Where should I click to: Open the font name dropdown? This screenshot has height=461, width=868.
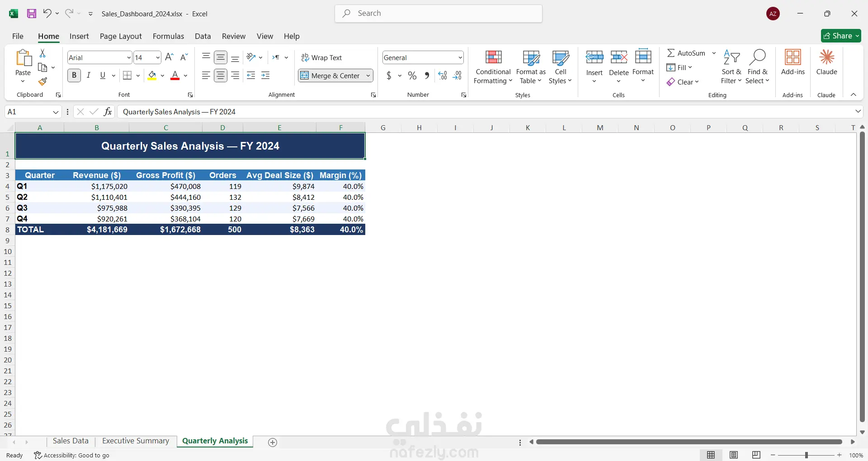tap(128, 57)
